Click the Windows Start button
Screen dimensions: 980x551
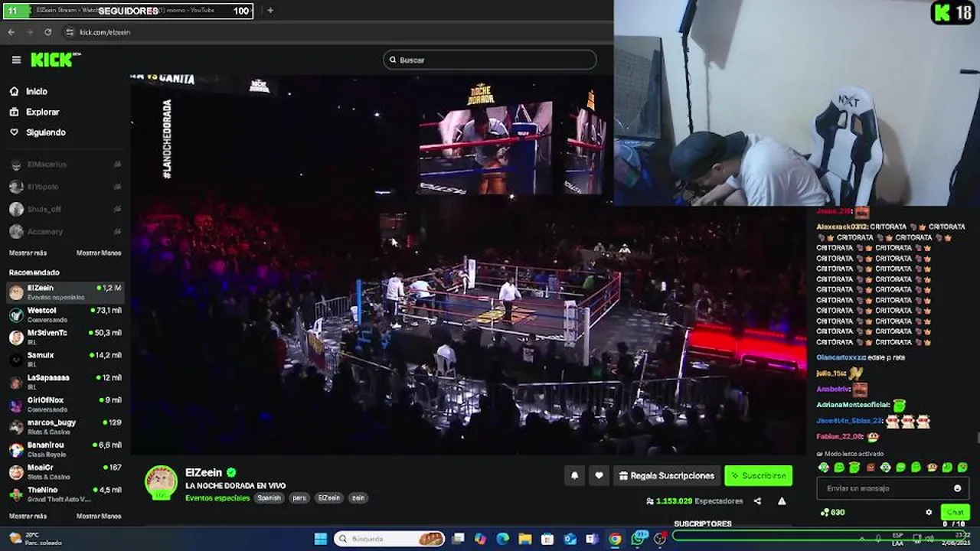coord(321,539)
